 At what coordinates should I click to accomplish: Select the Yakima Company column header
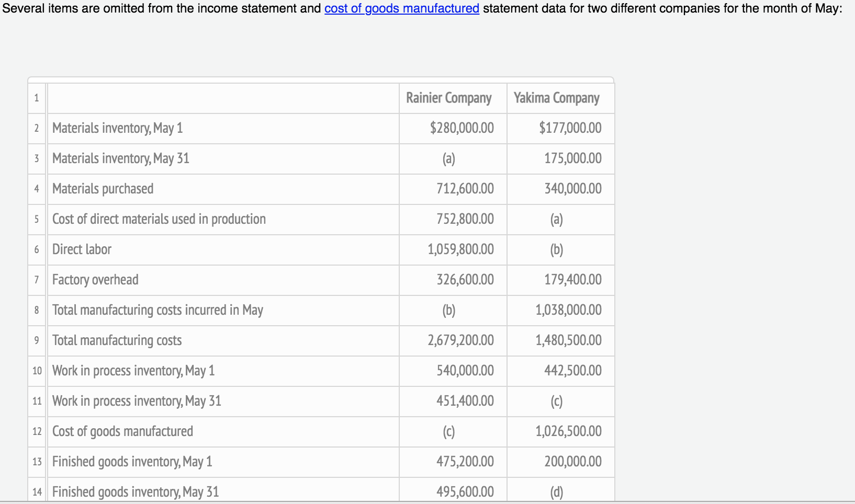(557, 98)
